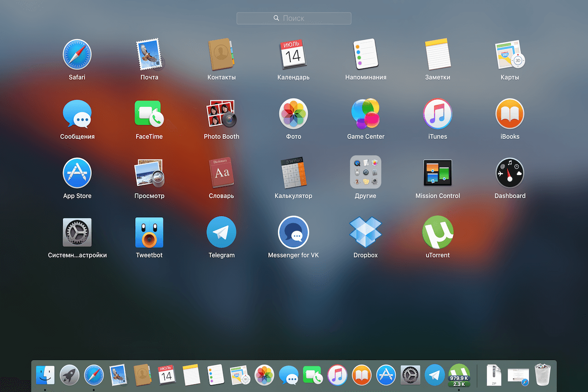Click the Calendar icon in the Dock
This screenshot has width=588, height=392.
[x=167, y=375]
